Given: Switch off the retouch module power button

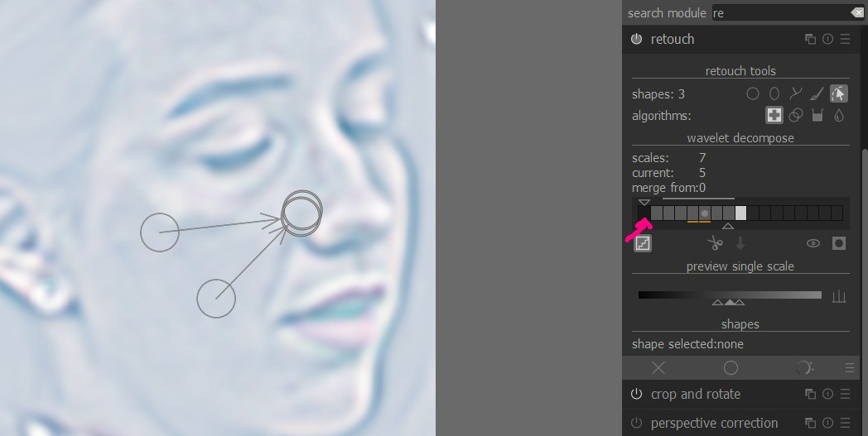Looking at the screenshot, I should 637,39.
